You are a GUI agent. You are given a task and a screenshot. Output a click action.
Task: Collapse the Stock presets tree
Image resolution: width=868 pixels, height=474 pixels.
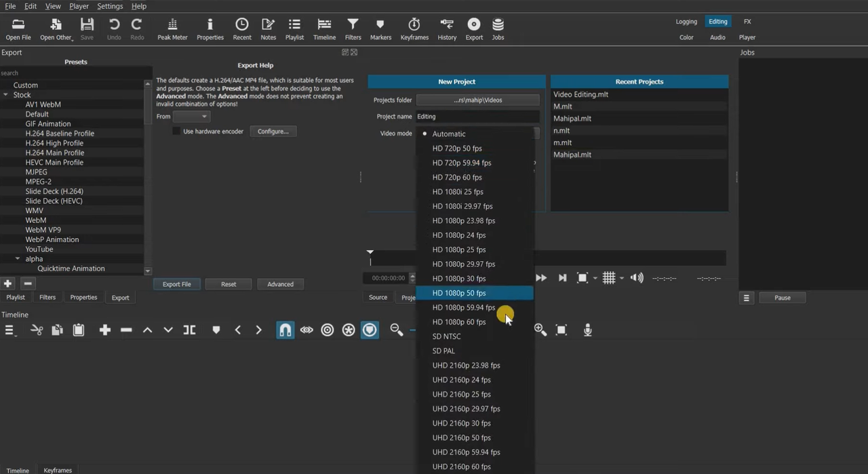point(5,95)
